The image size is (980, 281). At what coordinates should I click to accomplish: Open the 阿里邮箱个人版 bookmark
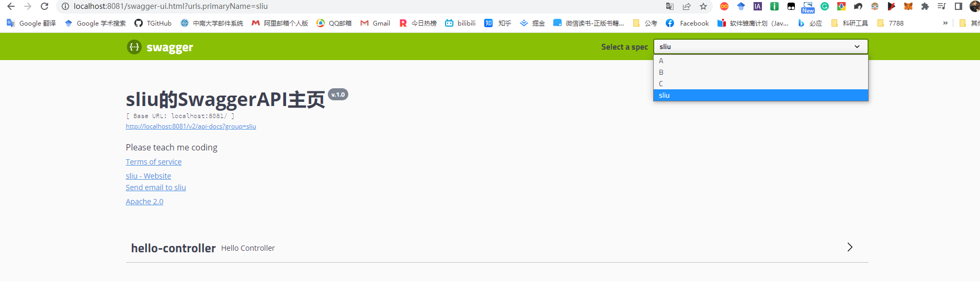pyautogui.click(x=280, y=23)
